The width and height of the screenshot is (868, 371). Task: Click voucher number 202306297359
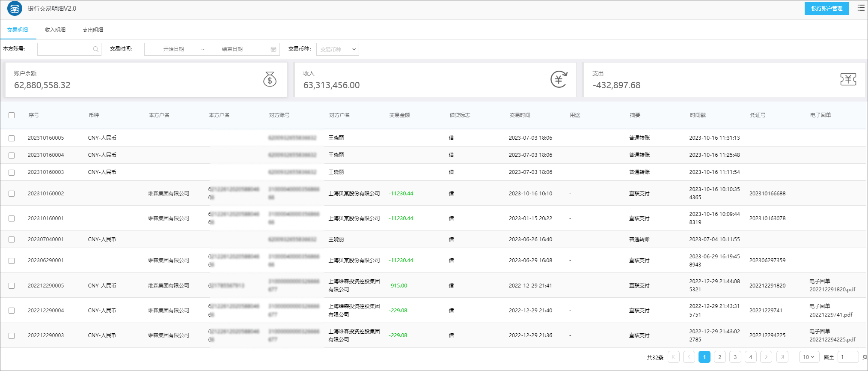coord(767,260)
